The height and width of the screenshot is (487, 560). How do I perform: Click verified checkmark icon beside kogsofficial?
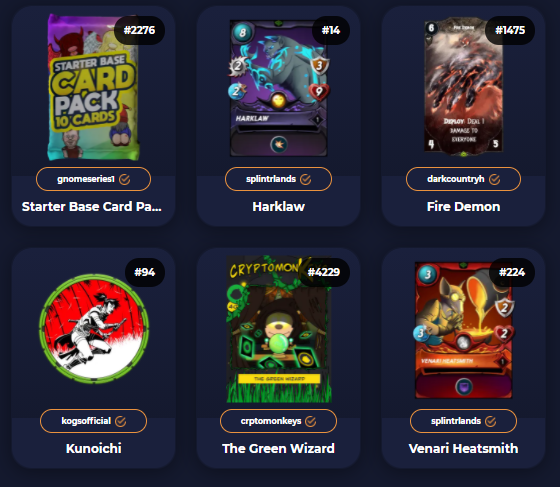[121, 421]
